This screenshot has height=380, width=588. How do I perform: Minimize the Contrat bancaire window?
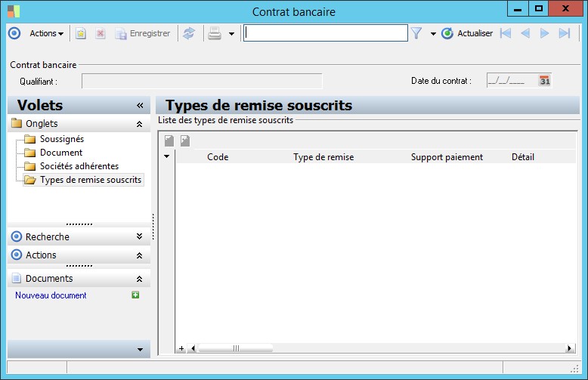click(518, 8)
